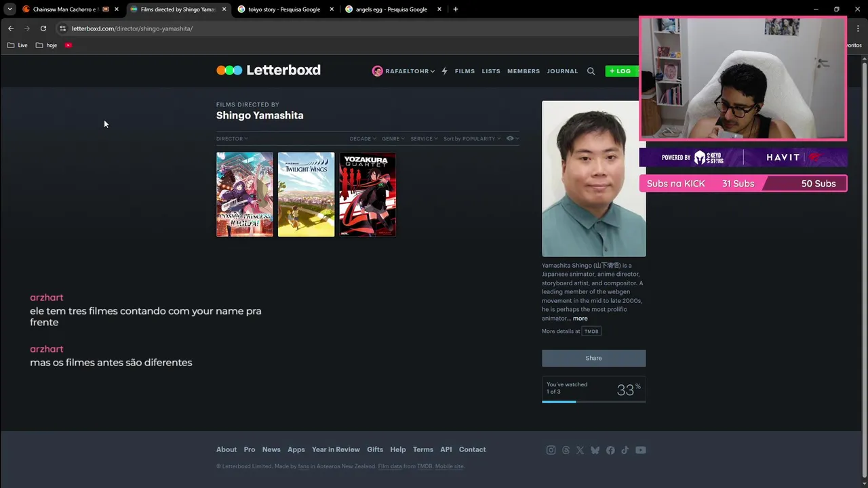Open Yozakura Quartet film poster

tap(368, 195)
